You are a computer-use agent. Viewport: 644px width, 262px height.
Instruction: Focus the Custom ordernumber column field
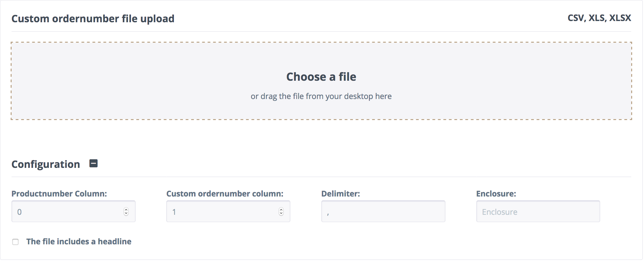tap(222, 211)
